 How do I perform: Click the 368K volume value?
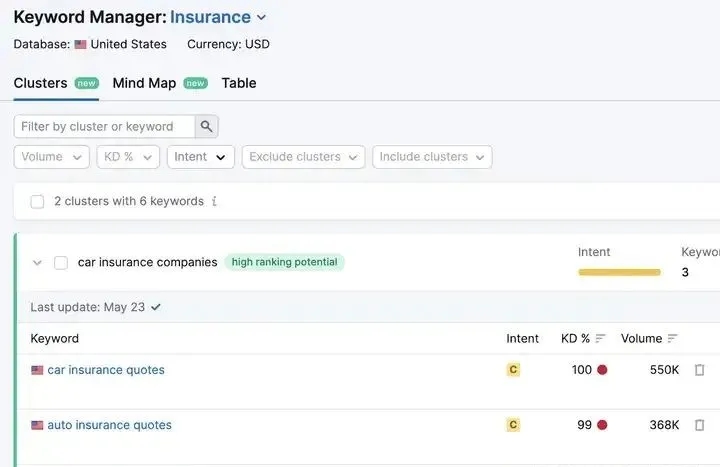[x=664, y=425]
